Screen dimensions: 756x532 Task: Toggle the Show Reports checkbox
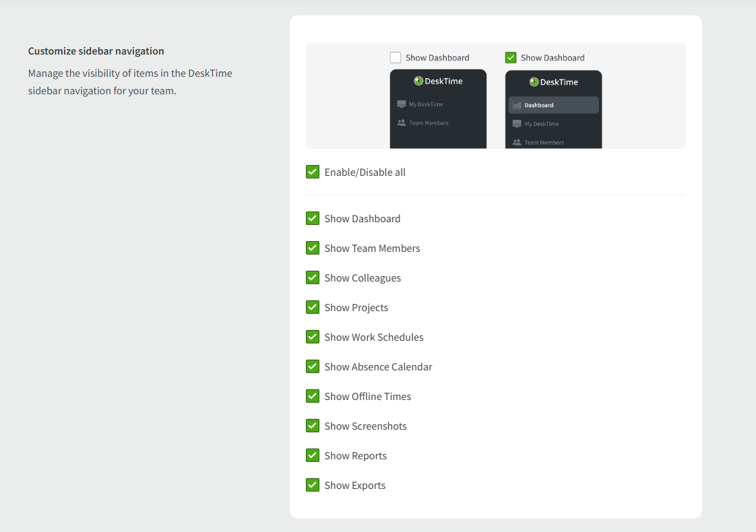click(313, 456)
